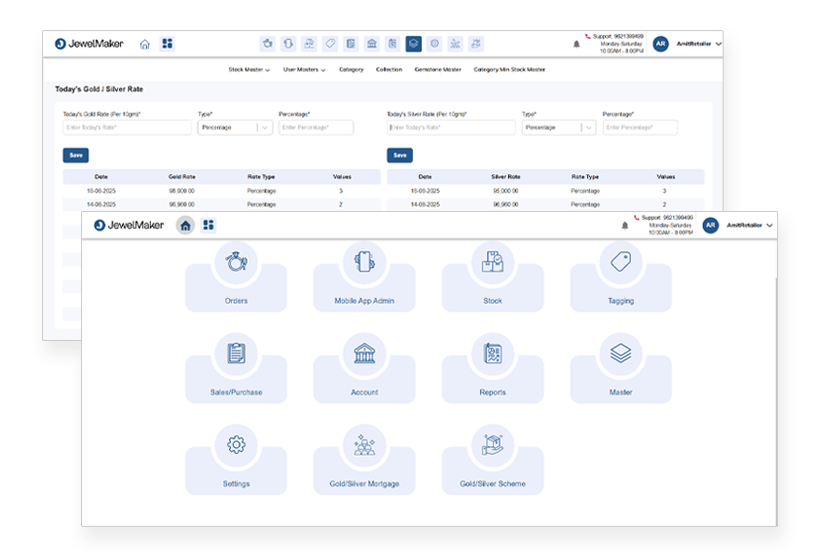Click 14-08-2025 date in gold rate table

[x=101, y=204]
